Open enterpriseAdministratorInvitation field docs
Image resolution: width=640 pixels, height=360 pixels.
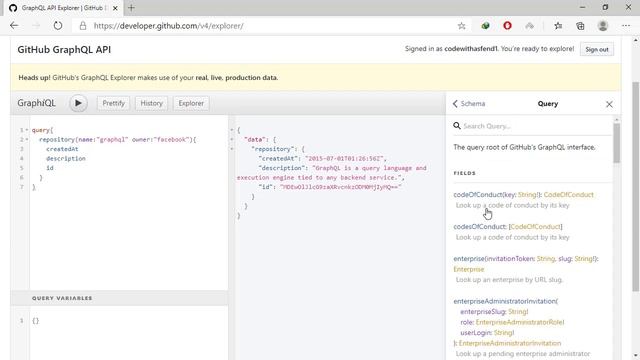coord(504,301)
